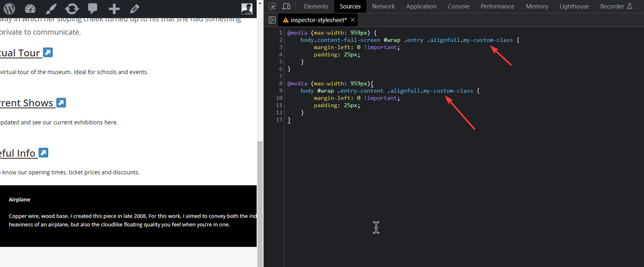
Task: Switch to the Console tab
Action: tap(458, 7)
